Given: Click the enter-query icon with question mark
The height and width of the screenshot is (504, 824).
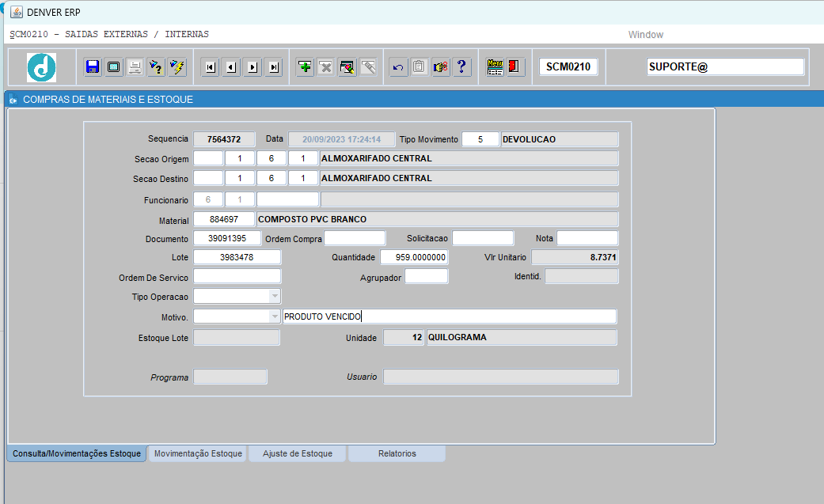Looking at the screenshot, I should point(156,66).
